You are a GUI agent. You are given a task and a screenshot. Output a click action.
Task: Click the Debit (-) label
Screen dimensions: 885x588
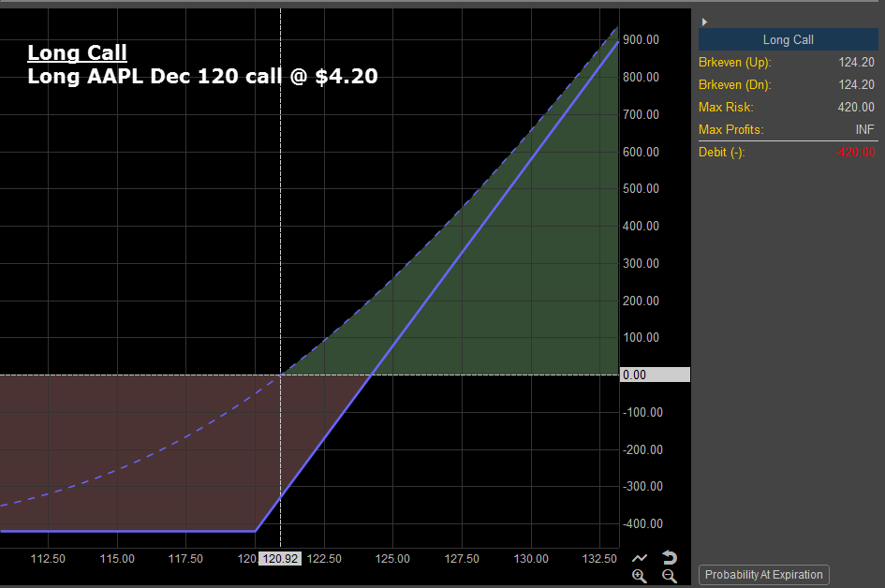click(722, 153)
